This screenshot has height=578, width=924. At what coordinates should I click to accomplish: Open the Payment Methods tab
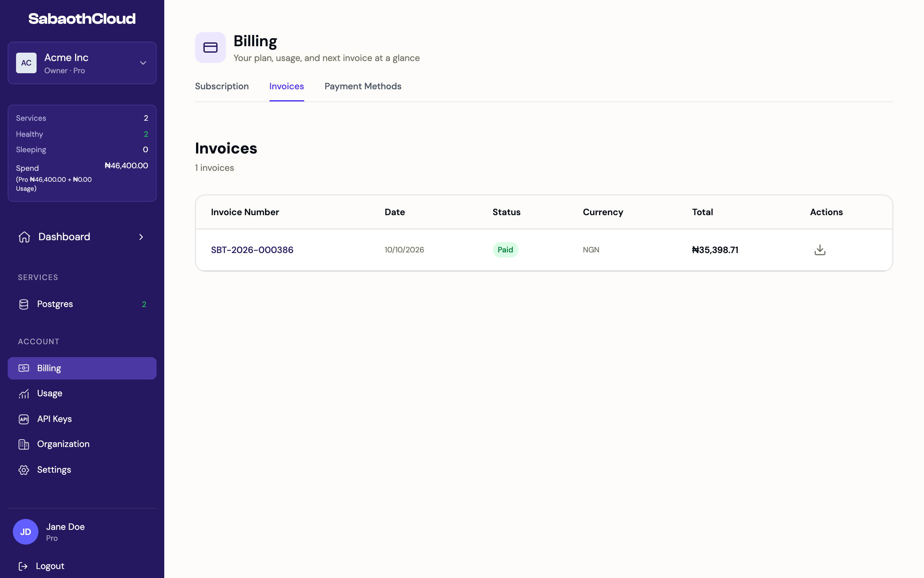click(363, 86)
